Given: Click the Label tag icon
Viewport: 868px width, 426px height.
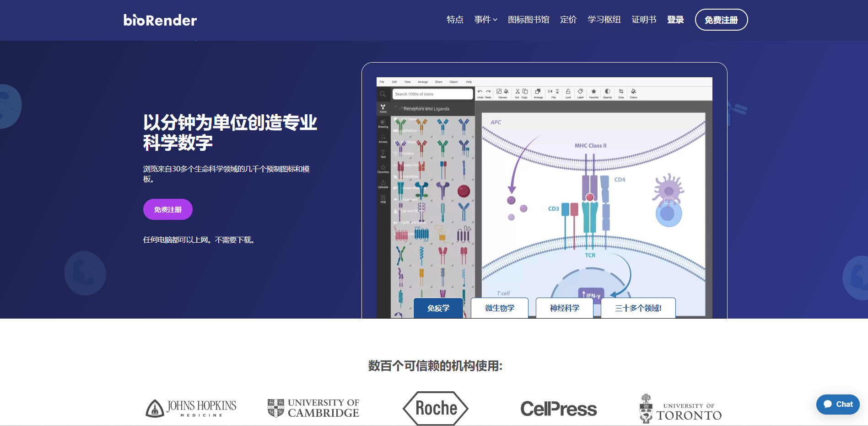Looking at the screenshot, I should click(580, 92).
